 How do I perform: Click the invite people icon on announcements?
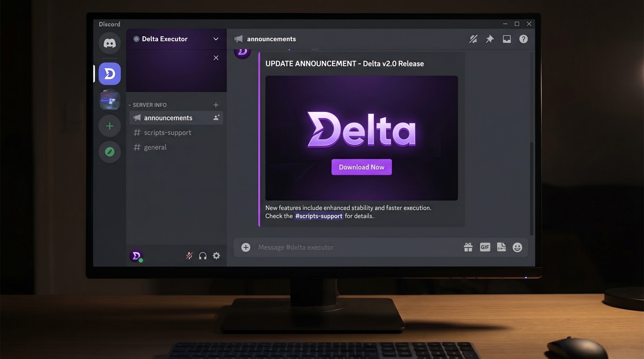point(216,118)
